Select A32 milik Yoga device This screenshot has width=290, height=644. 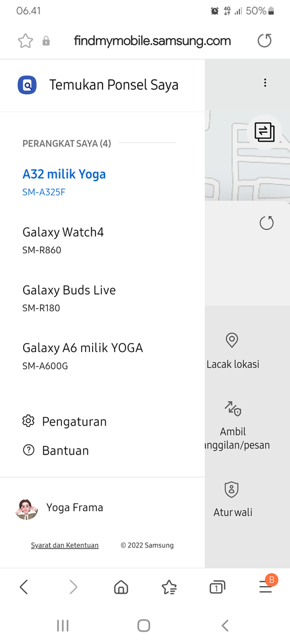64,182
